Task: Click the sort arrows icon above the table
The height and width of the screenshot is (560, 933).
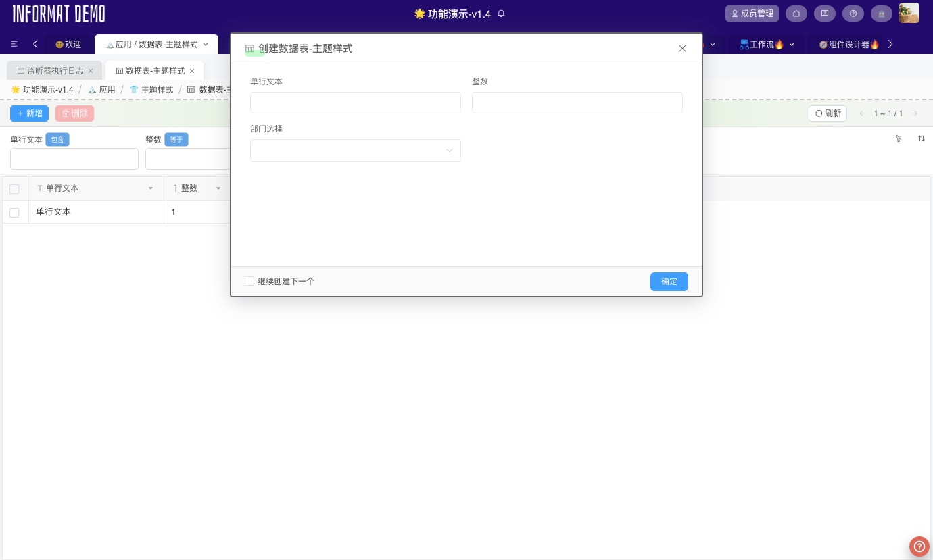Action: coord(921,138)
